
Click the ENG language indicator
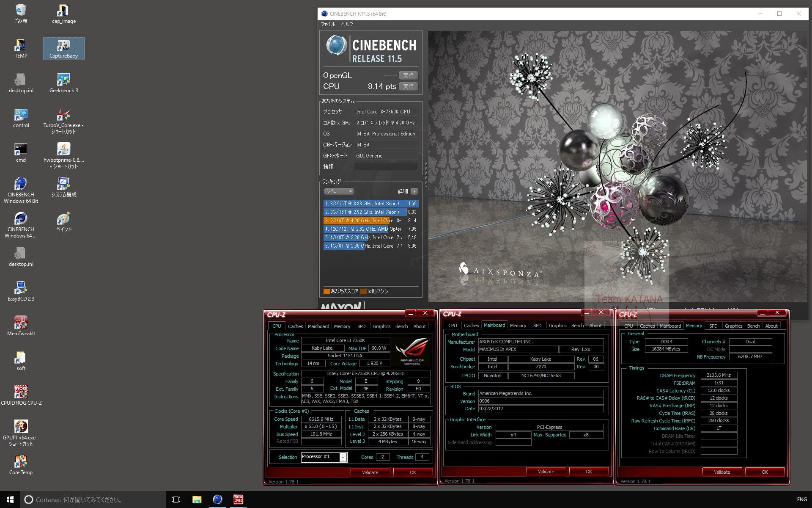(801, 500)
